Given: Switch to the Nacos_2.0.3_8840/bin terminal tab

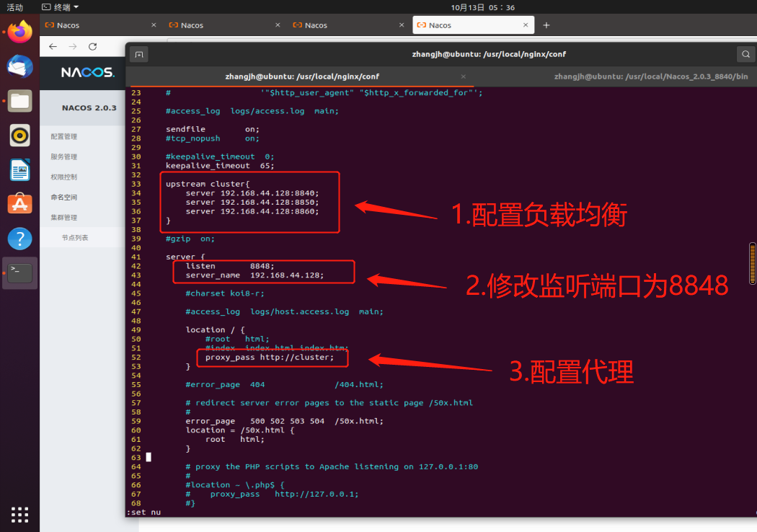Looking at the screenshot, I should coord(650,76).
